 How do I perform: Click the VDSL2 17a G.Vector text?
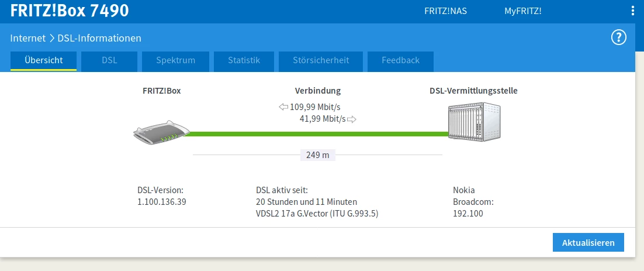coord(317,214)
